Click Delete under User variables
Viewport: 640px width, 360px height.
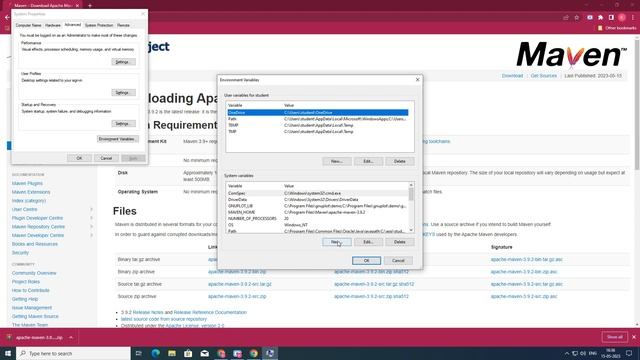[400, 161]
